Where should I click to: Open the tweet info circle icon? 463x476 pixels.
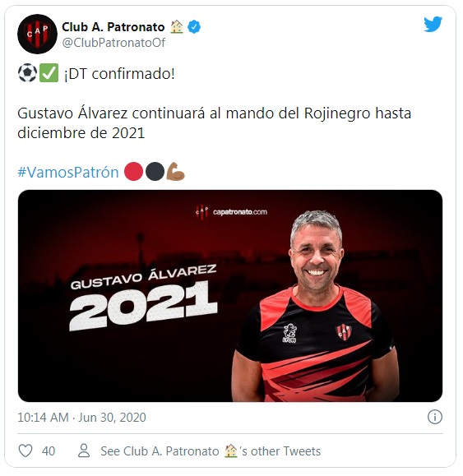(435, 417)
